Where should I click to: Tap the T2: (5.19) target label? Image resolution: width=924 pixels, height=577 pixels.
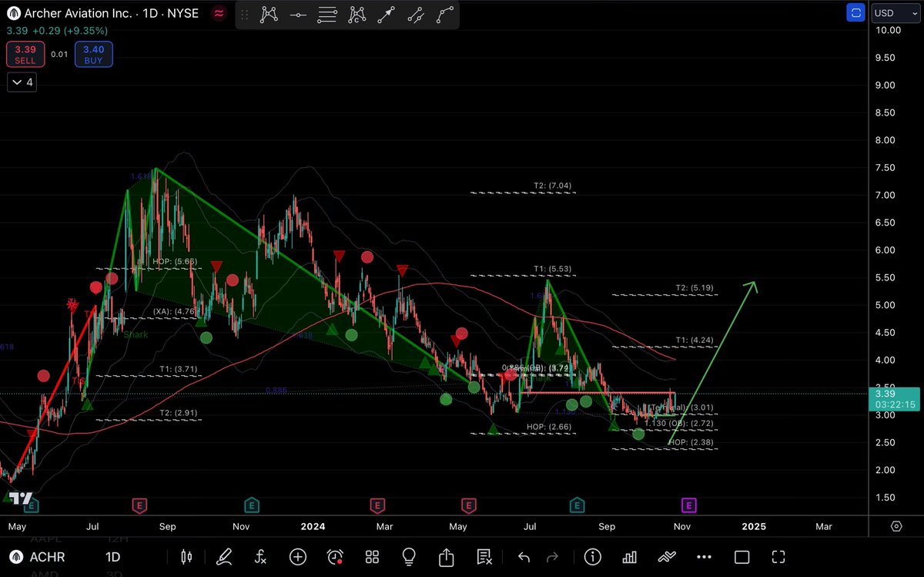point(695,288)
